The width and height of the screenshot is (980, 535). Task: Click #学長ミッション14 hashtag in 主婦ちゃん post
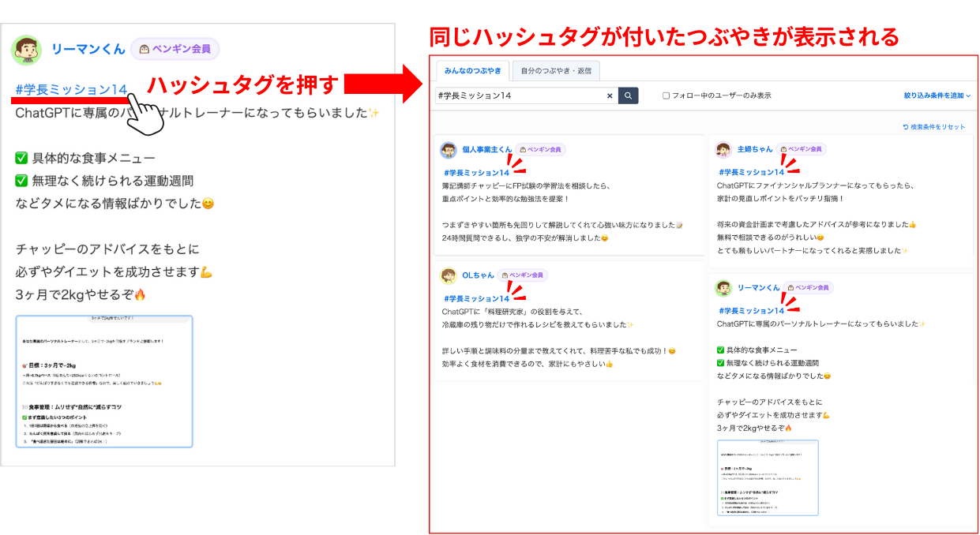click(751, 172)
